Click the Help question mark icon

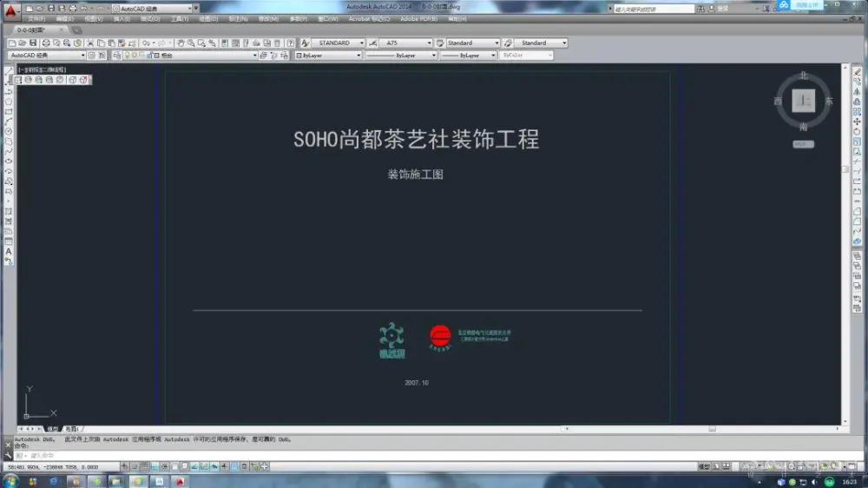pos(290,43)
